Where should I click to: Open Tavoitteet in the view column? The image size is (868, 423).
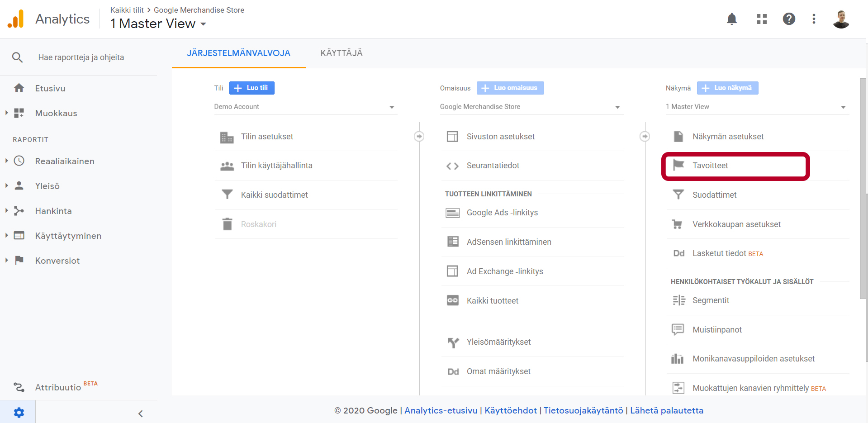click(x=710, y=166)
